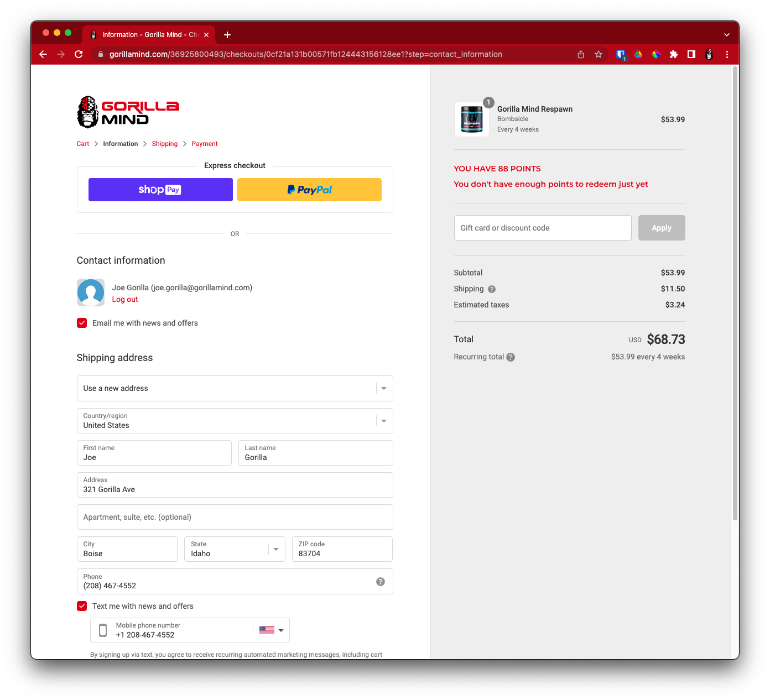Click the Log out link
The width and height of the screenshot is (770, 700).
pyautogui.click(x=125, y=299)
